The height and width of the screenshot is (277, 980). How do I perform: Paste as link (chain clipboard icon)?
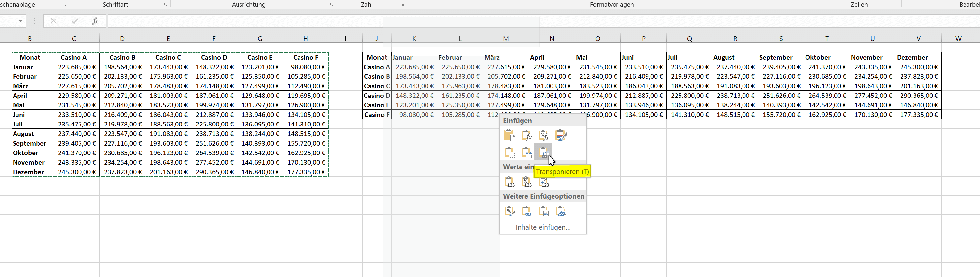coord(526,211)
